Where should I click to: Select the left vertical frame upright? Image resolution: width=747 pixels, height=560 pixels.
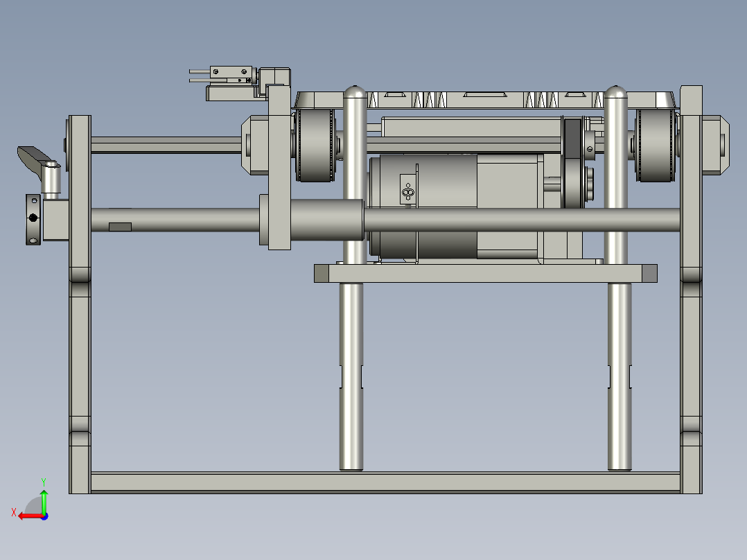[x=80, y=304]
